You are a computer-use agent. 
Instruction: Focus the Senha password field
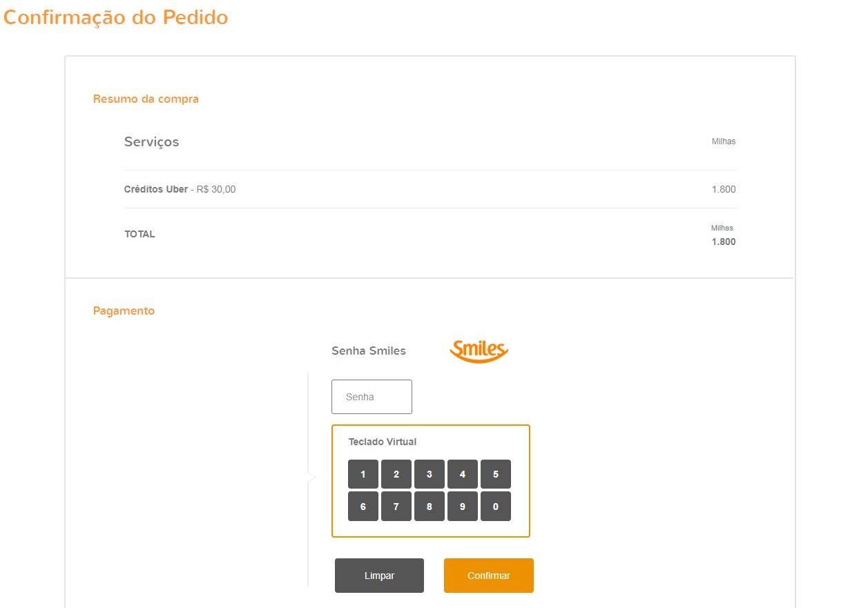372,397
